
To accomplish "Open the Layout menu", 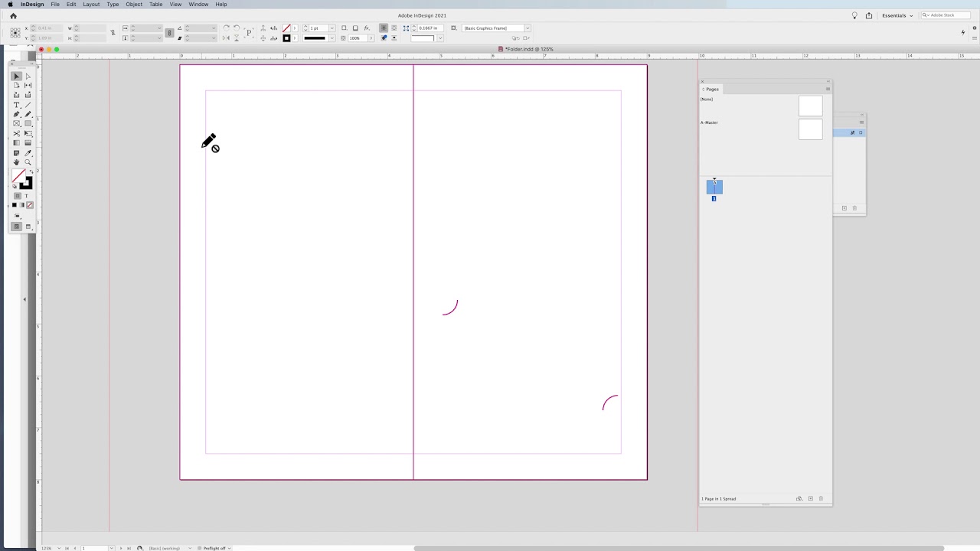I will (91, 5).
